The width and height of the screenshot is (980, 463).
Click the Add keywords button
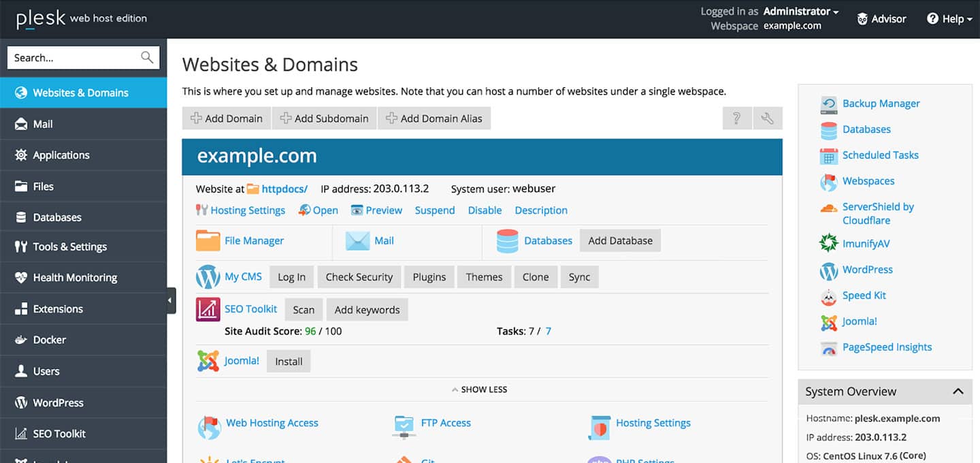[367, 310]
